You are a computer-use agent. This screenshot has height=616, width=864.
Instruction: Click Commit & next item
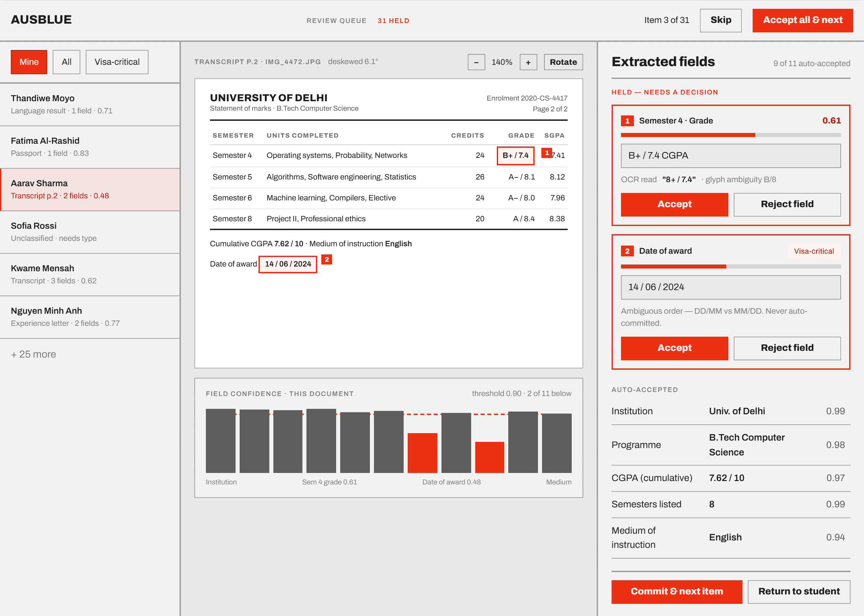(676, 592)
